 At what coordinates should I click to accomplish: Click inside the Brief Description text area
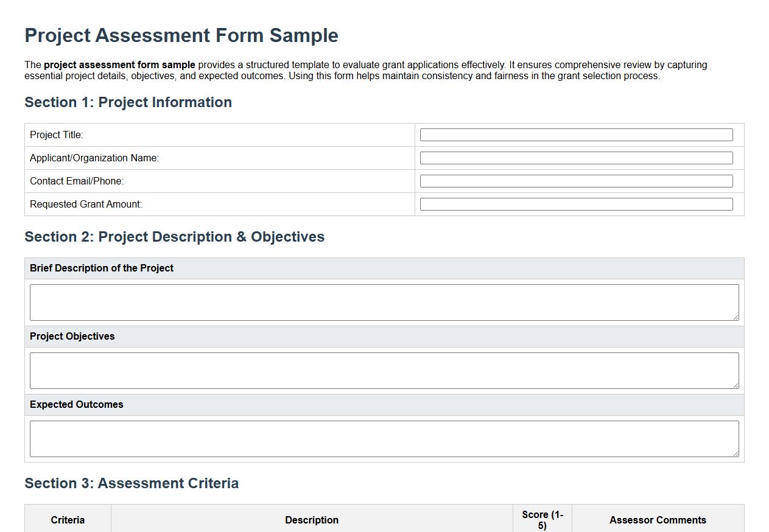tap(384, 301)
